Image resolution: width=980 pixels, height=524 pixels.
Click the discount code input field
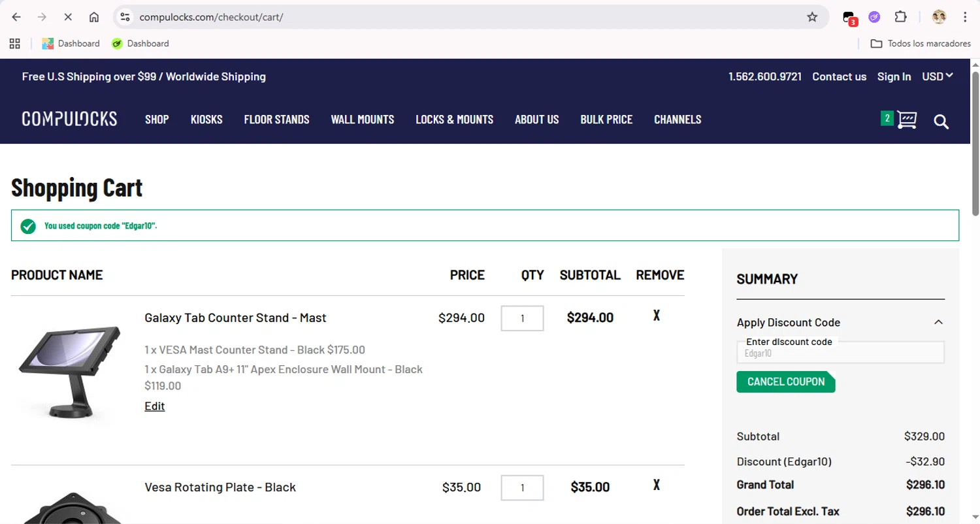point(840,353)
